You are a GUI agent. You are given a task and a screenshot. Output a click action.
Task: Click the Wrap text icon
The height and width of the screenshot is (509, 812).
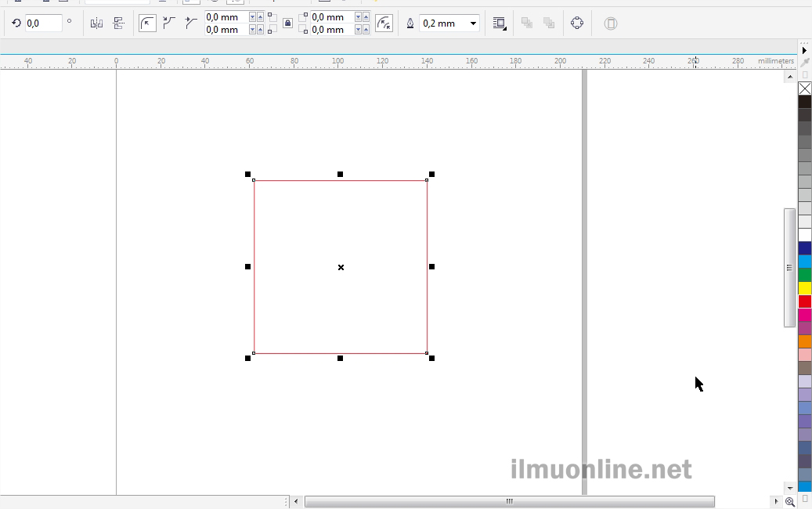499,23
